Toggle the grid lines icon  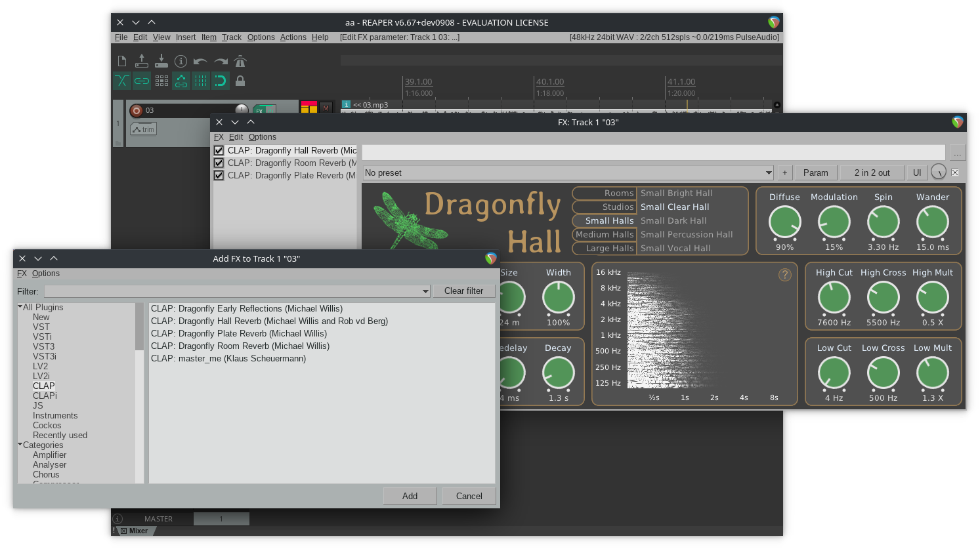pyautogui.click(x=201, y=81)
